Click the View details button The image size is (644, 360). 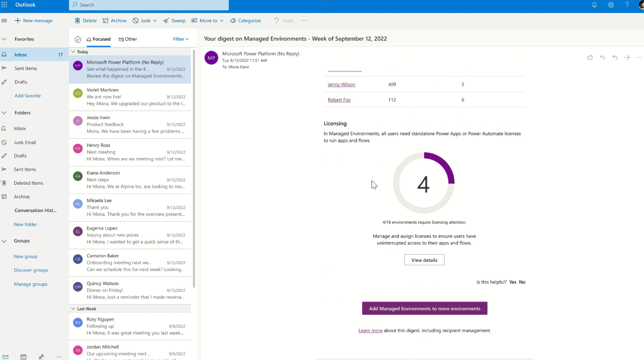point(424,260)
